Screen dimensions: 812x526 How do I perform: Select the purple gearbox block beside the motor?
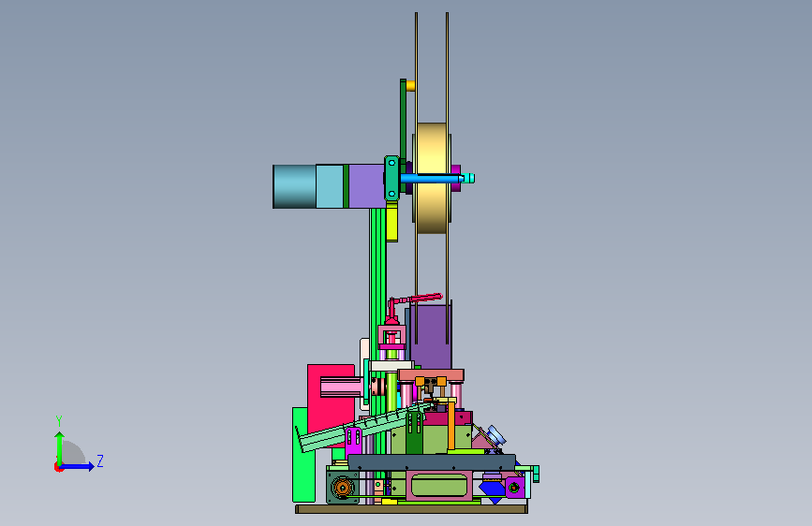pyautogui.click(x=366, y=186)
